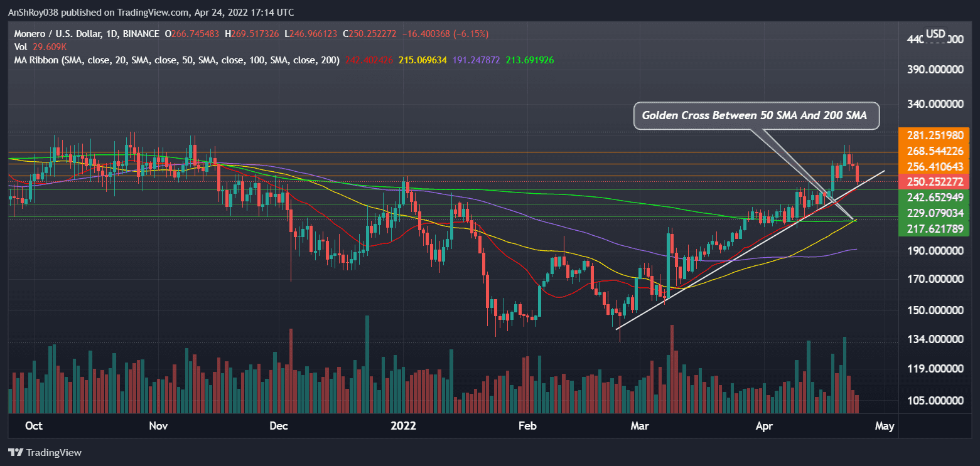Click the volume reading 29.609K

coord(49,46)
